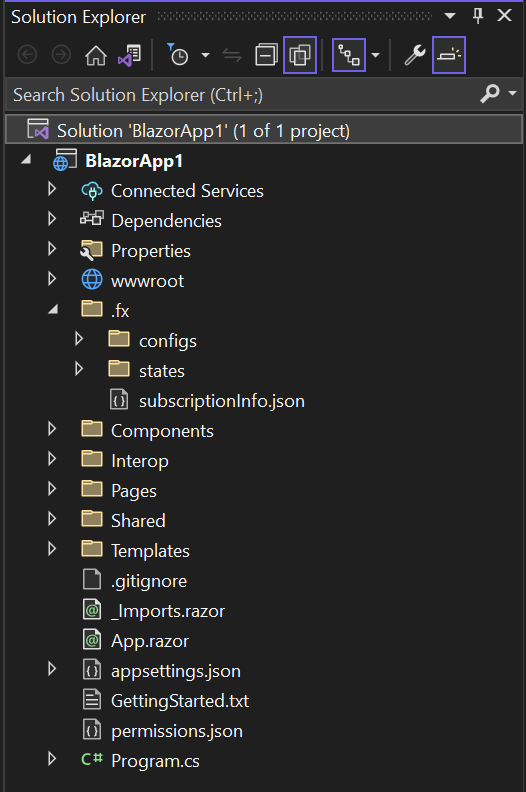Open Solution Explorer window options dropdown
526x792 pixels.
[450, 16]
